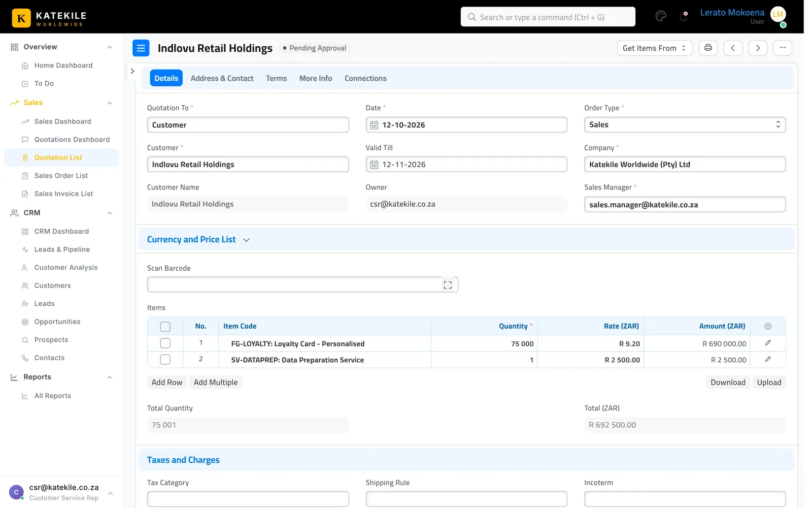This screenshot has height=508, width=812.
Task: Open items table settings gear
Action: [x=768, y=326]
